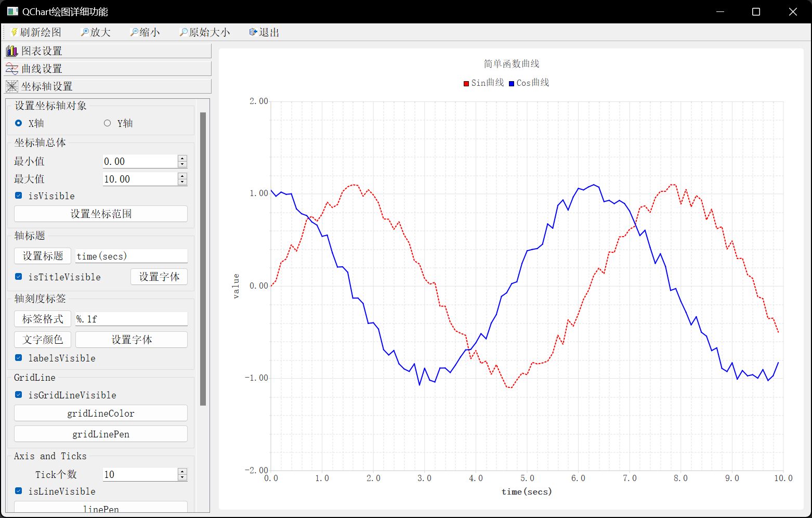This screenshot has height=518, width=812.
Task: Toggle the isGridLineVisible checkbox
Action: click(x=19, y=395)
